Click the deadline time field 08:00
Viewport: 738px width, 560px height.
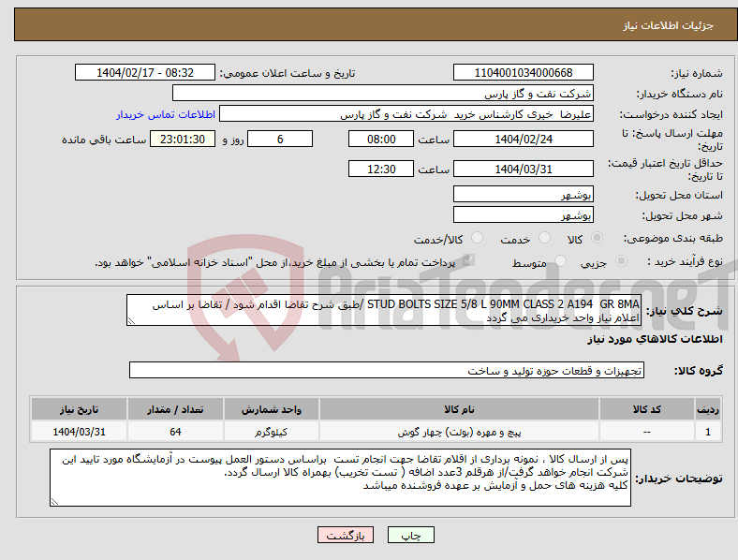click(x=381, y=139)
